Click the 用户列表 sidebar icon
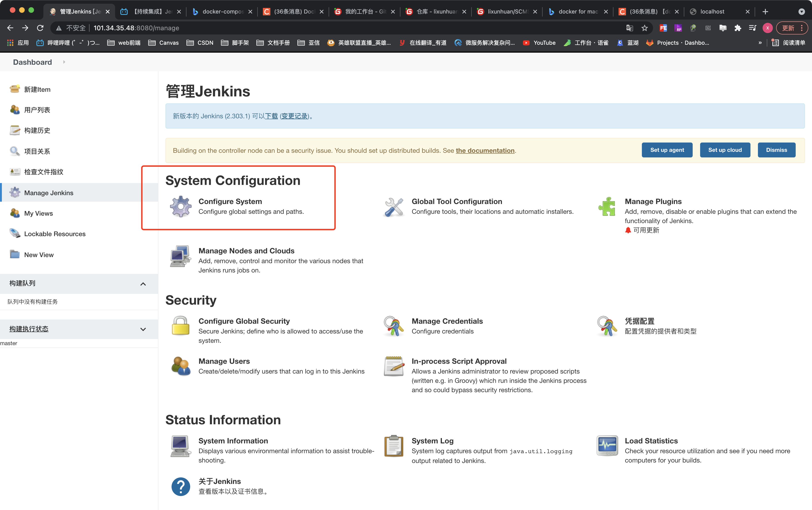The height and width of the screenshot is (510, 812). [14, 110]
